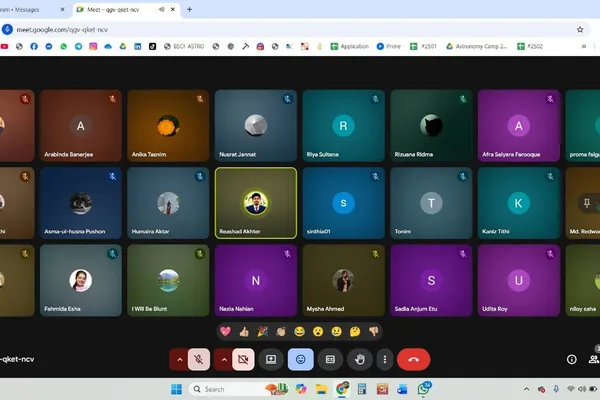
Task: Send the clapping hands reaction
Action: click(281, 331)
